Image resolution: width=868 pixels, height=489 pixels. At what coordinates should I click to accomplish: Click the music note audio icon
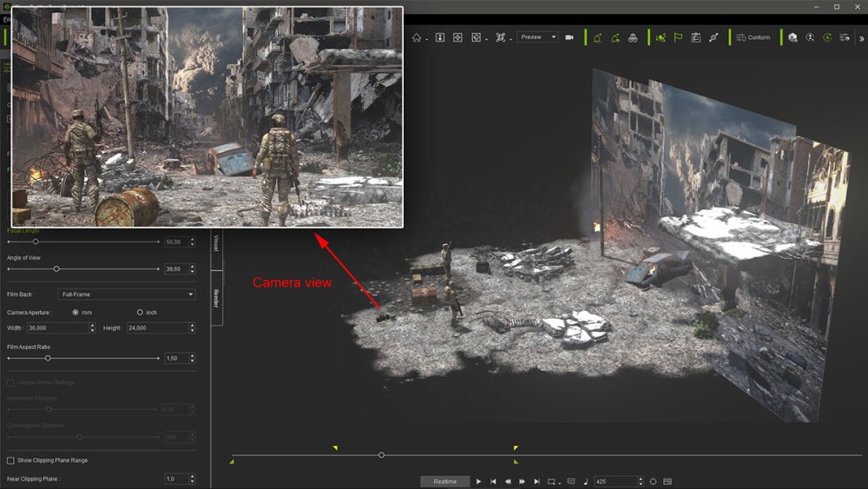point(586,481)
